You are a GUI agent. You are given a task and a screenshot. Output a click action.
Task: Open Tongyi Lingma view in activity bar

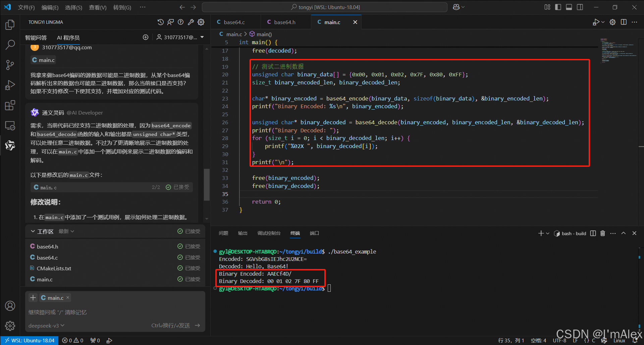(x=10, y=145)
